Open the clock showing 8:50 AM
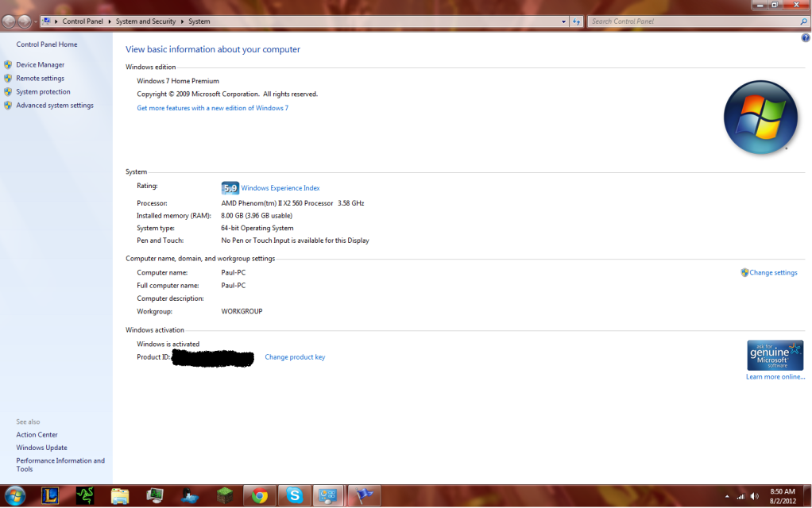This screenshot has height=508, width=812. (x=783, y=496)
